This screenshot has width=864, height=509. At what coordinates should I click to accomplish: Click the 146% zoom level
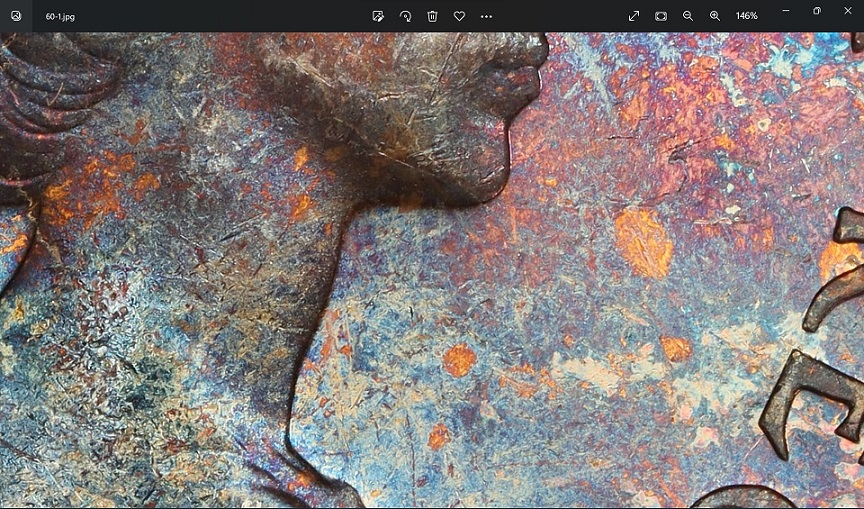pos(747,16)
